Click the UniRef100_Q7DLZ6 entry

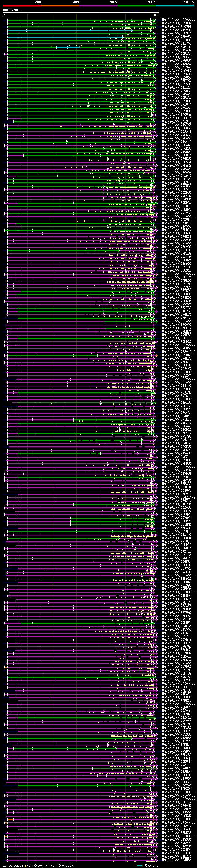click(x=177, y=57)
